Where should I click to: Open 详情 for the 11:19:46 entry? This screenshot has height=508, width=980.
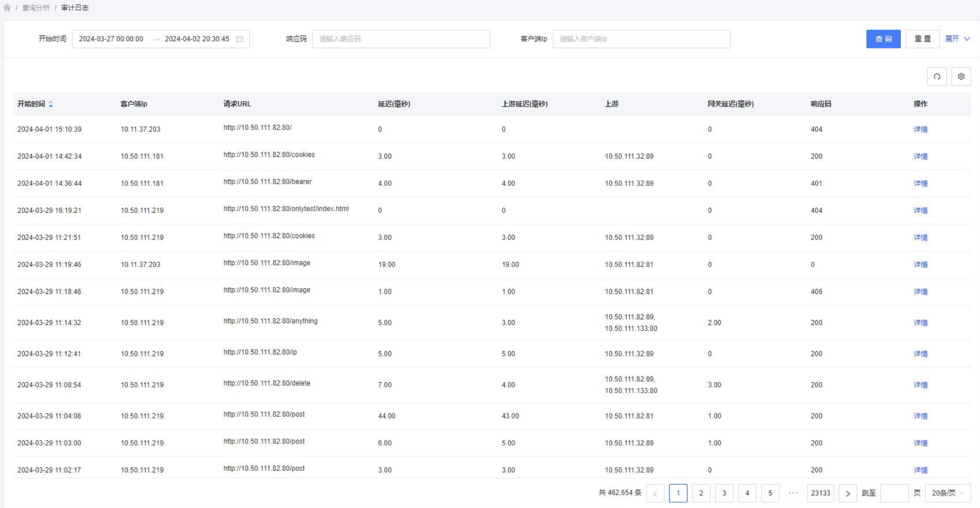pos(920,265)
